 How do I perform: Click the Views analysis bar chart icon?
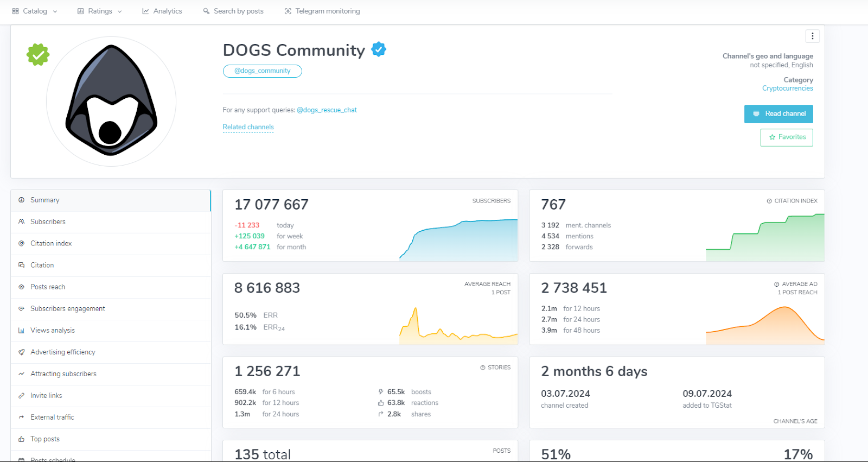[x=22, y=330]
